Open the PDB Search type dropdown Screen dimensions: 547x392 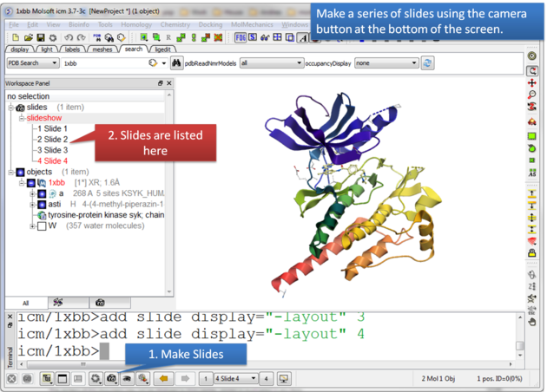point(32,63)
